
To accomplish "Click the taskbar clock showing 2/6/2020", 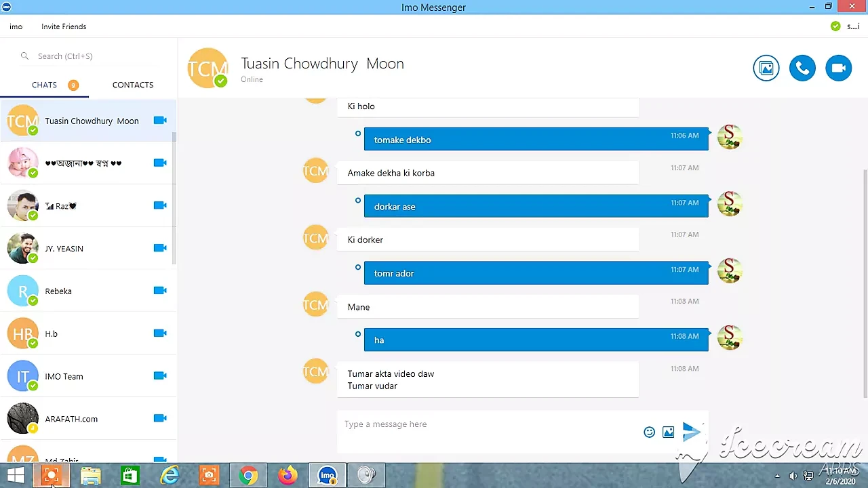I will [841, 476].
